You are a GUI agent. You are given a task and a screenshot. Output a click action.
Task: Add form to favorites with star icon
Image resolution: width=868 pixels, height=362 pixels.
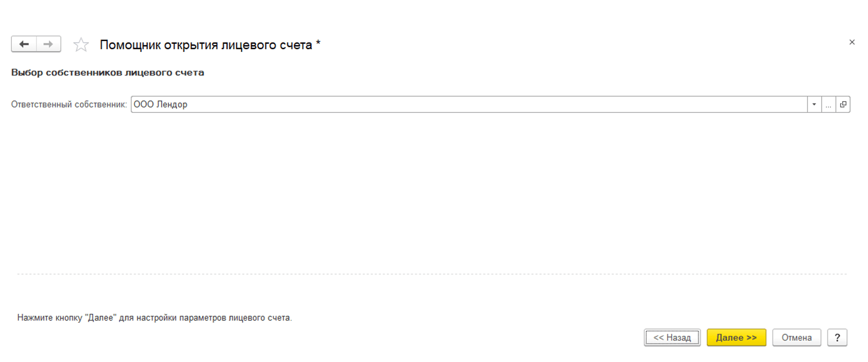pos(81,45)
